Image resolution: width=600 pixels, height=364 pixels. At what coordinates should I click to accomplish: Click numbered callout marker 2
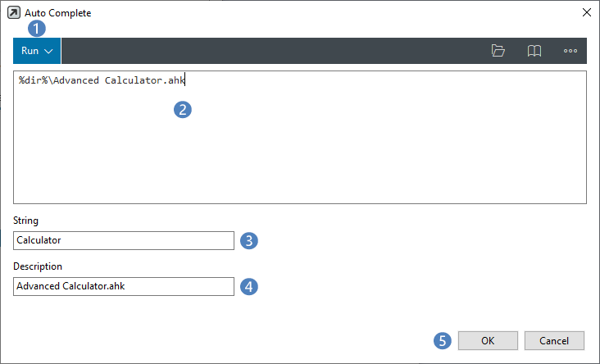[183, 109]
